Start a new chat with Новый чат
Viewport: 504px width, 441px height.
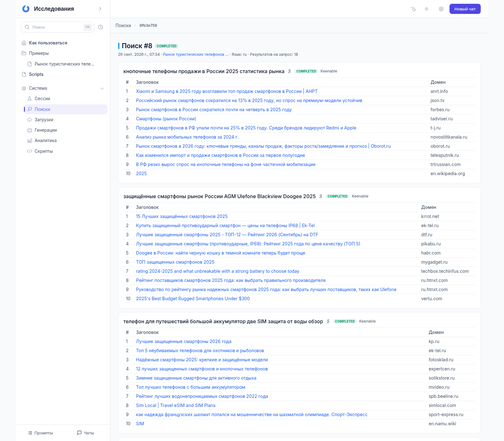coord(465,9)
